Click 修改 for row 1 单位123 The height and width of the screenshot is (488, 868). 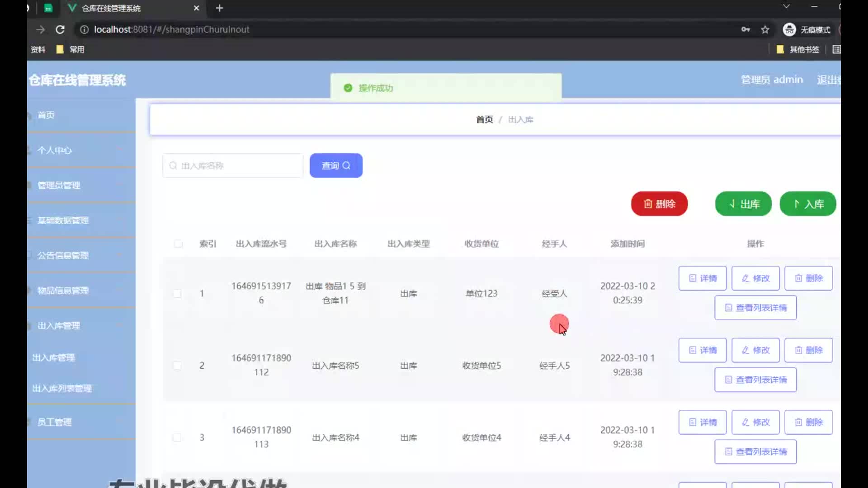coord(755,278)
